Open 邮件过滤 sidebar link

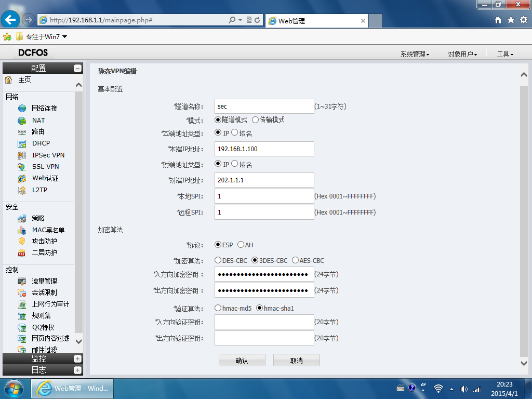[45, 350]
